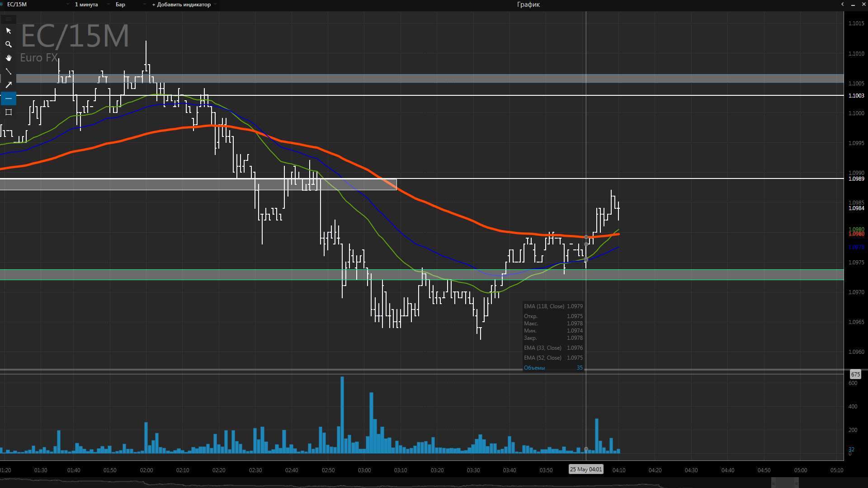The image size is (868, 488).
Task: Select the arrow pointer tool
Action: tap(8, 31)
